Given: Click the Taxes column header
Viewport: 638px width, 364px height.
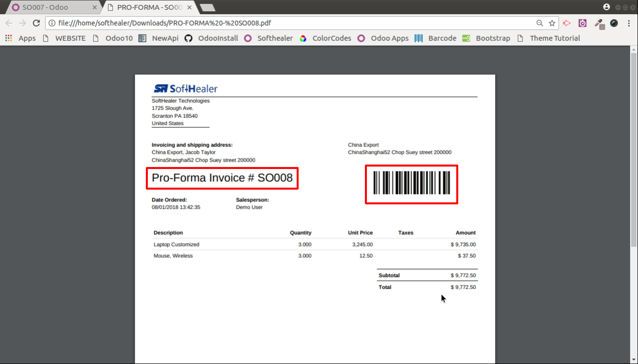Looking at the screenshot, I should click(x=406, y=233).
